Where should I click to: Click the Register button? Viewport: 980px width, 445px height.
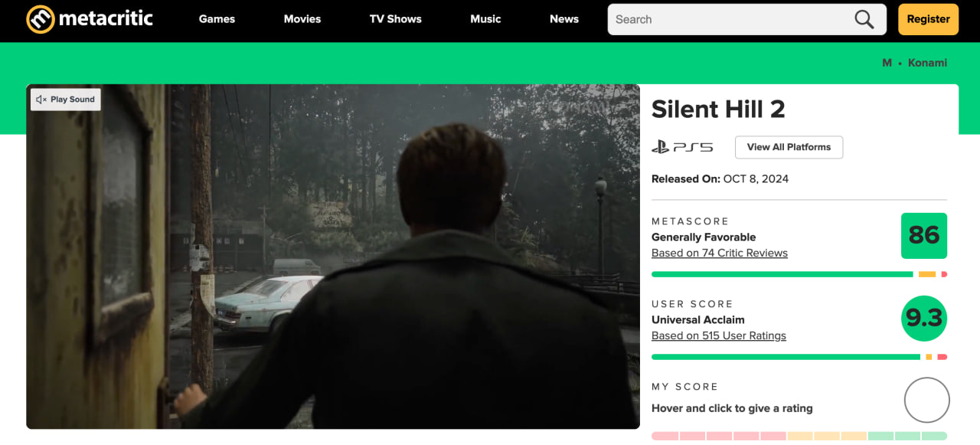[928, 19]
